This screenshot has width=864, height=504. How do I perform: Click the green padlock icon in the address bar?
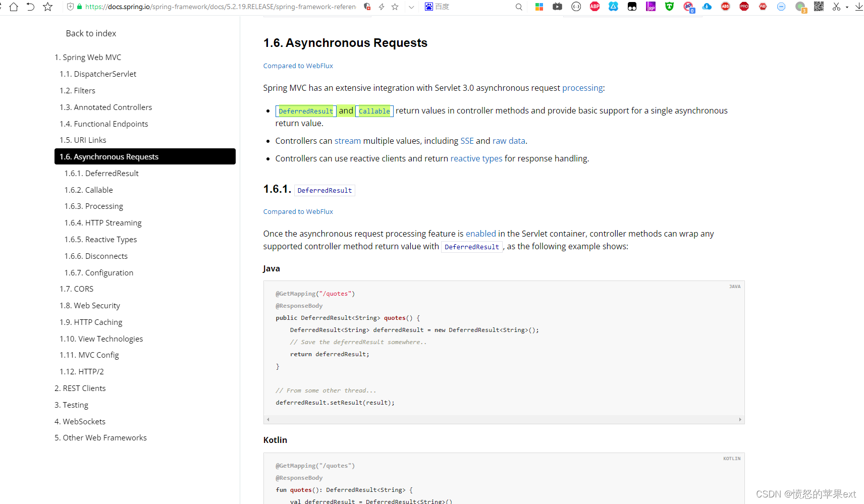coord(79,7)
